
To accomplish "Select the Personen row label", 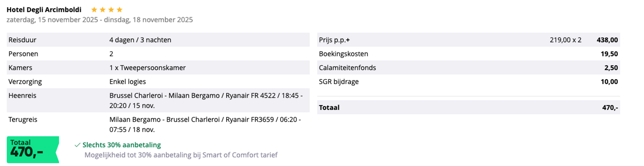I will point(23,54).
